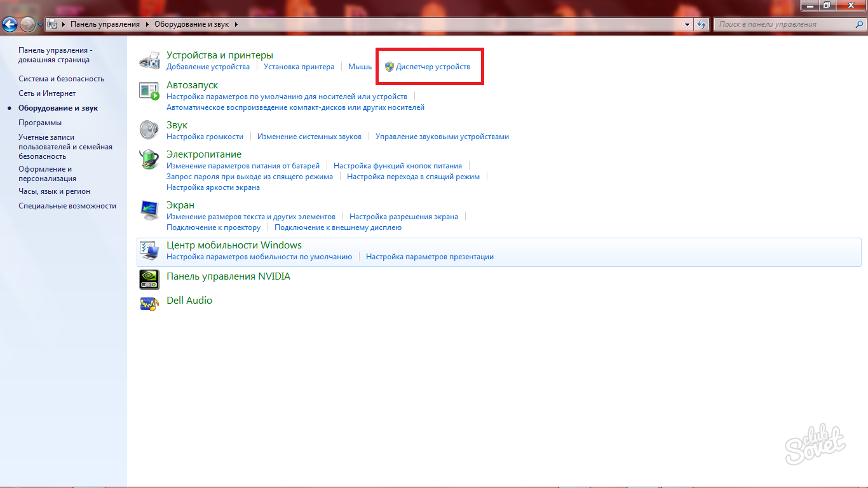
Task: Click the NVIDIA Control Panel icon
Action: coord(149,278)
